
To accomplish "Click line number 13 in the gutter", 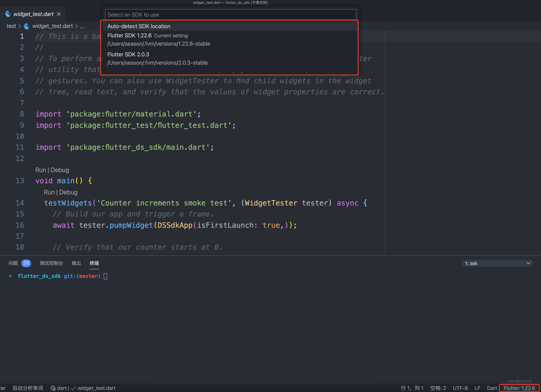I will 20,181.
